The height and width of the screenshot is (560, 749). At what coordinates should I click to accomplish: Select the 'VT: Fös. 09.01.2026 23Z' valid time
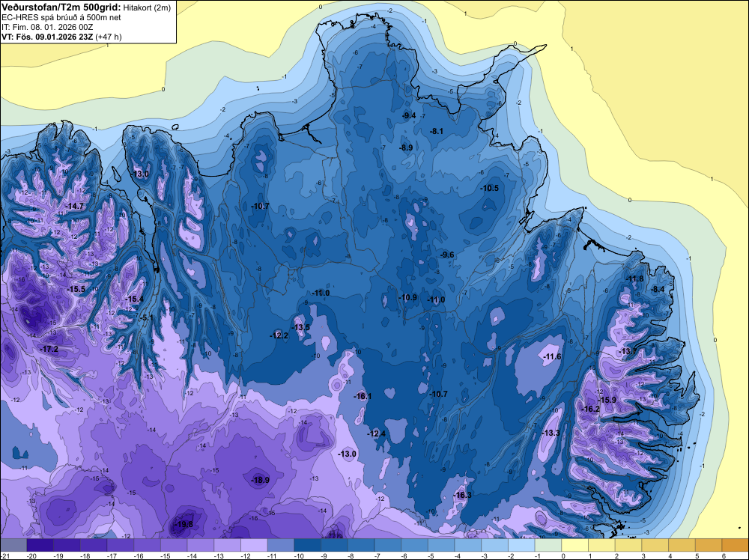[46, 37]
